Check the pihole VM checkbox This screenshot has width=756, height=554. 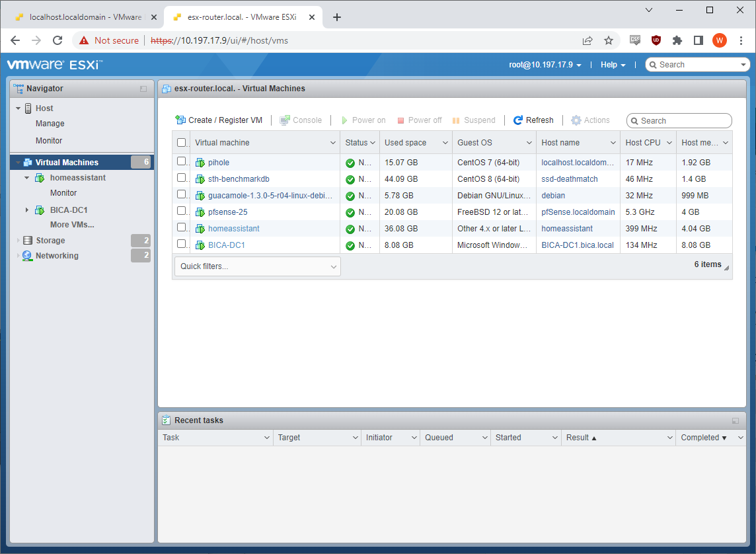pos(182,162)
